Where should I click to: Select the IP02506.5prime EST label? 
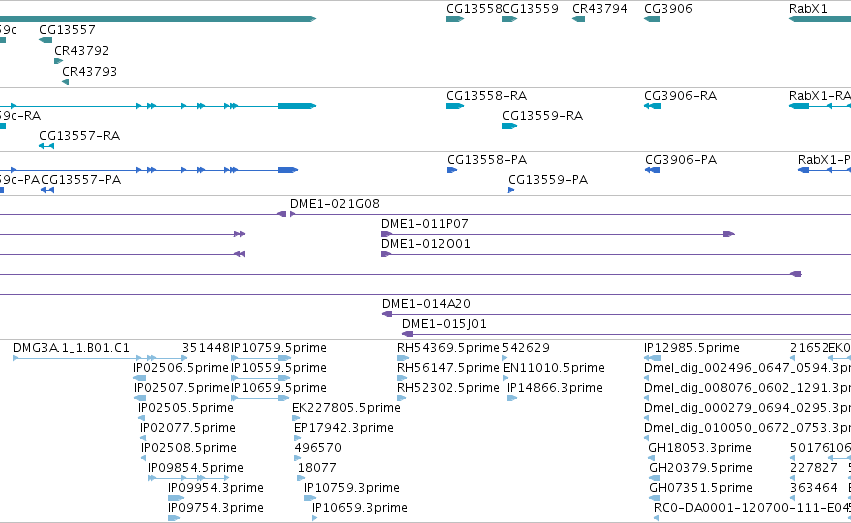pyautogui.click(x=181, y=368)
